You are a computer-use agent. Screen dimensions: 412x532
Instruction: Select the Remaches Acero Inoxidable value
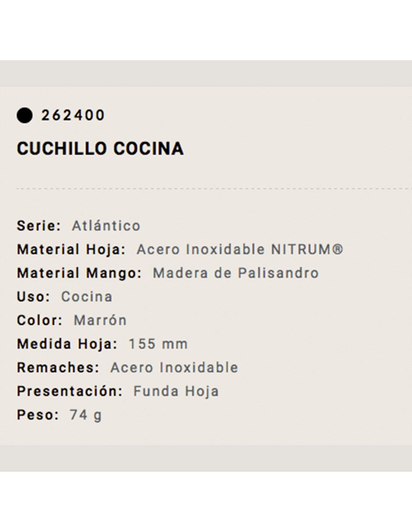174,367
